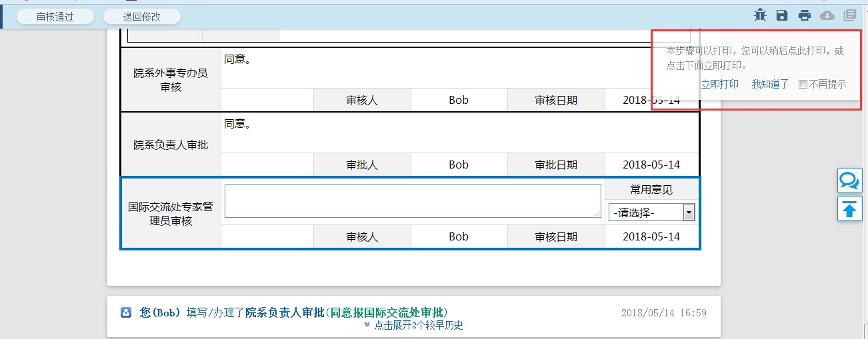Click the 立即打印 link
Image resolution: width=868 pixels, height=339 pixels.
719,84
